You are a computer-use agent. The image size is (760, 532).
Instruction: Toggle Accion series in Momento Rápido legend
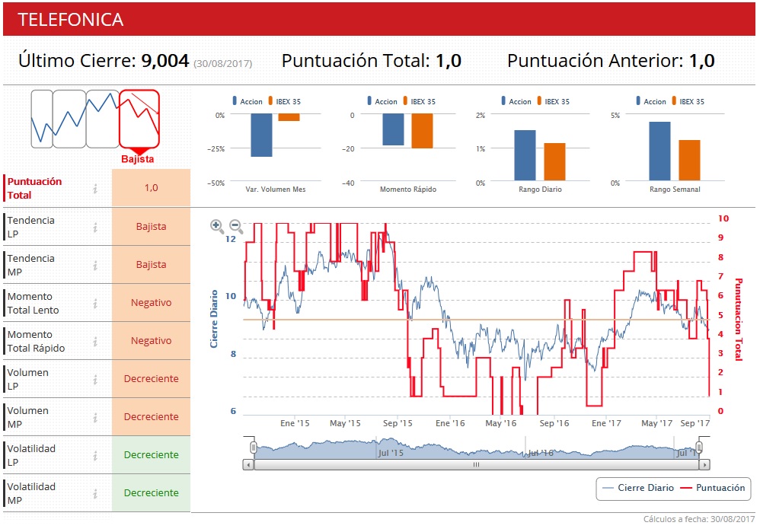pos(382,101)
